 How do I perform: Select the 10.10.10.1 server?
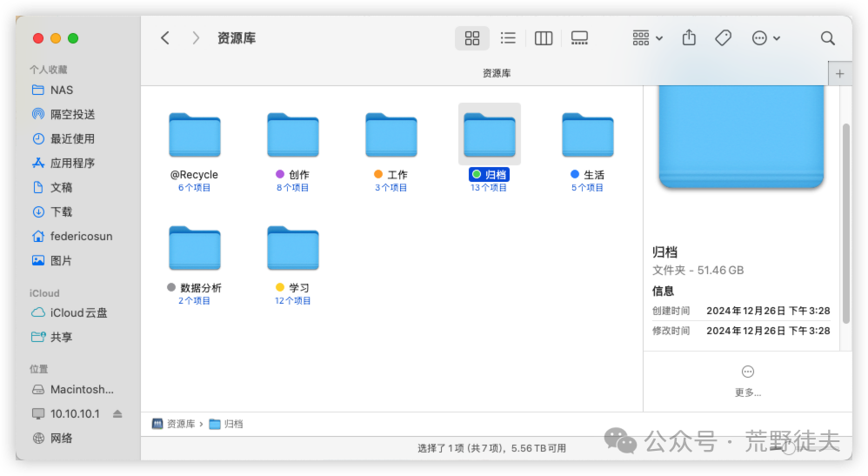(75, 414)
